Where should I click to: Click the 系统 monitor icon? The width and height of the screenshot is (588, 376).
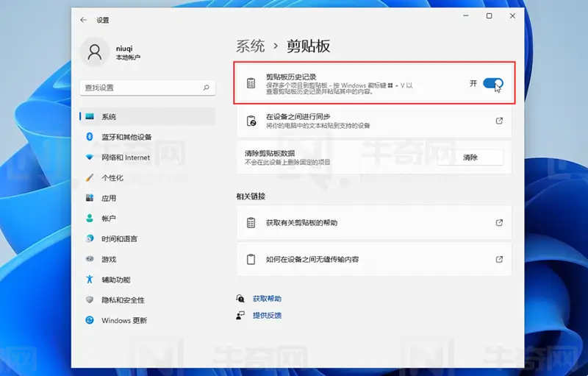(90, 116)
